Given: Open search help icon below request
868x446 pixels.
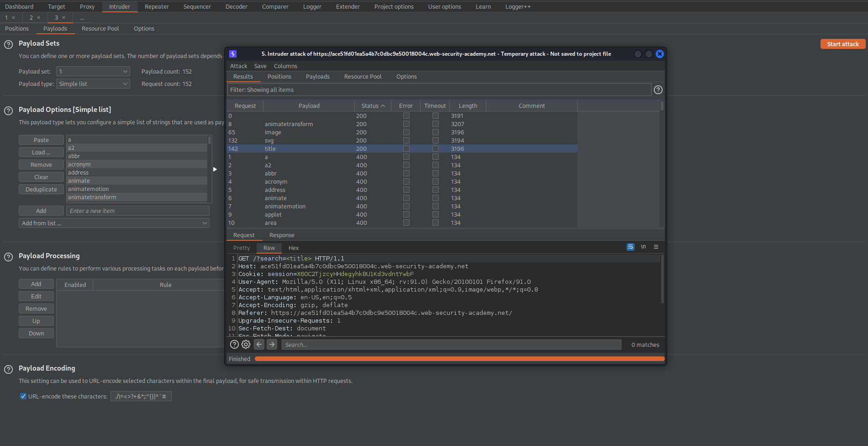Looking at the screenshot, I should pos(234,345).
